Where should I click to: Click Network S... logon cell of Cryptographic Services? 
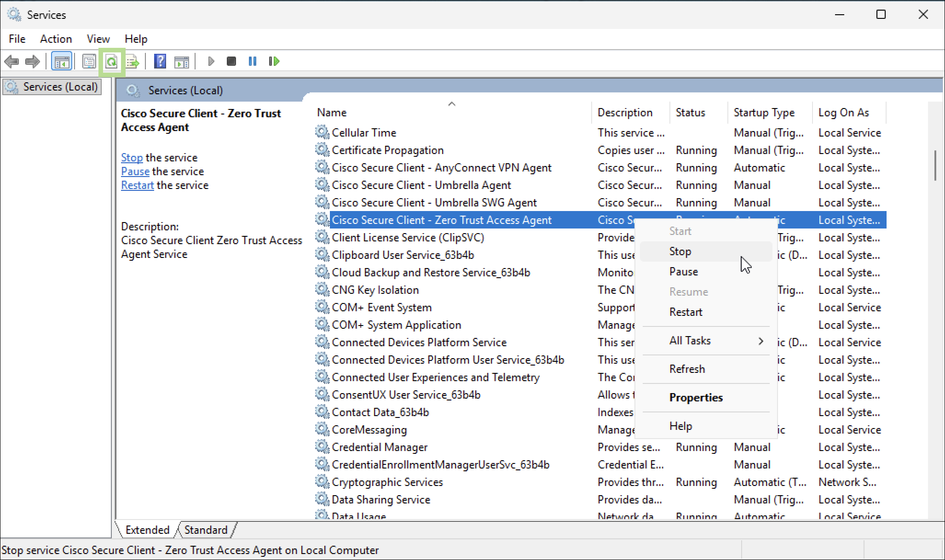point(847,482)
